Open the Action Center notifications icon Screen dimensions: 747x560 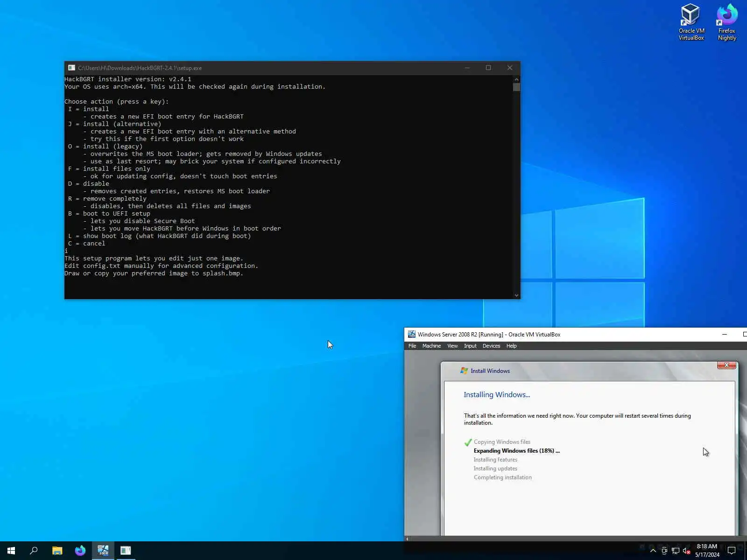point(732,551)
